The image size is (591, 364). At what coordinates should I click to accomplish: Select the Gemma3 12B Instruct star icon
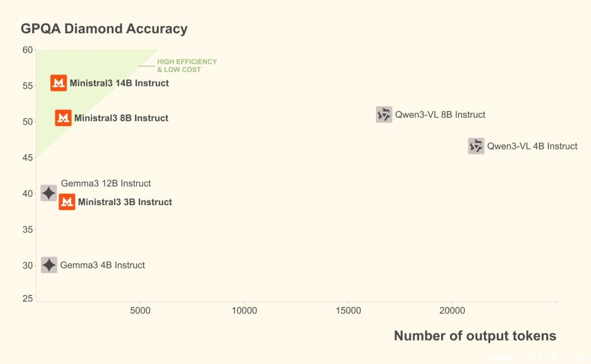pos(49,193)
